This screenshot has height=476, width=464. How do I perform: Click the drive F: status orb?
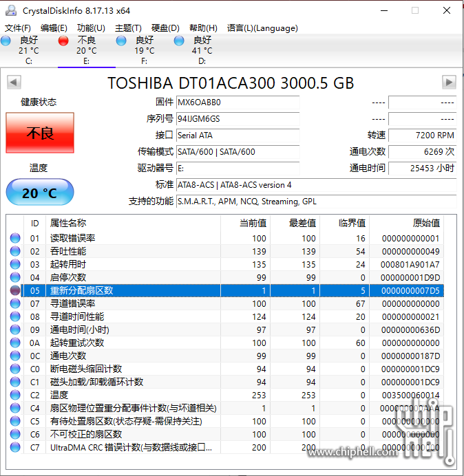122,41
